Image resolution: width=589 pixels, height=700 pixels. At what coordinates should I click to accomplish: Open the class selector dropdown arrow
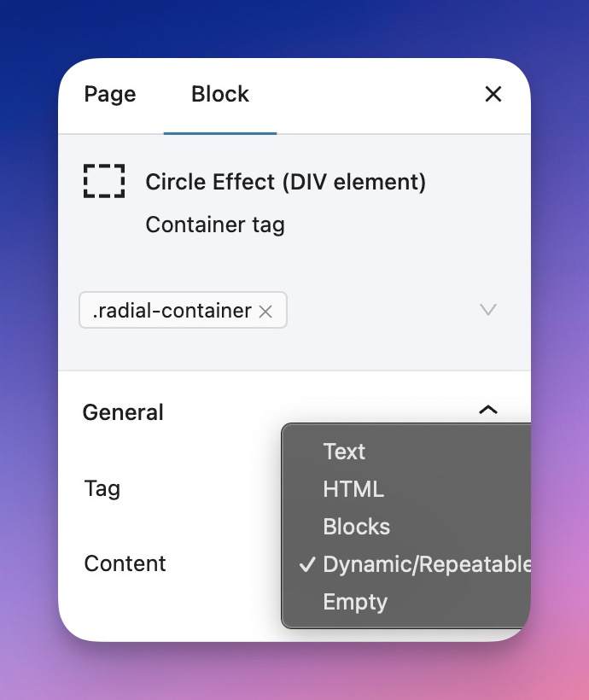point(488,310)
